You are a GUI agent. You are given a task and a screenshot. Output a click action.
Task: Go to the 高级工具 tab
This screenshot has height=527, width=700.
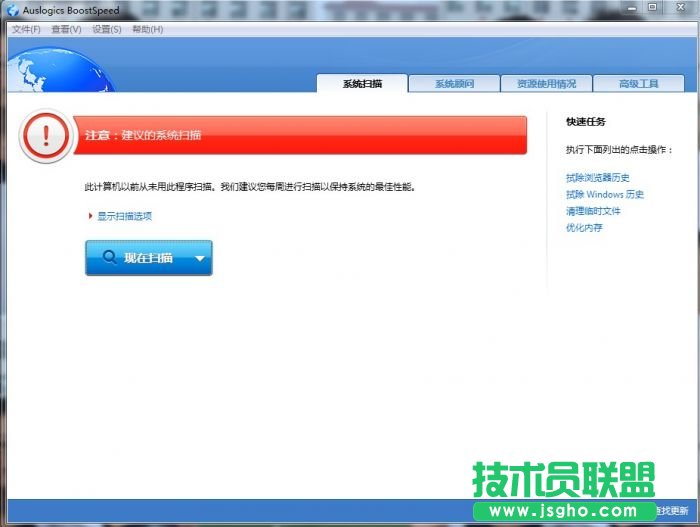638,84
